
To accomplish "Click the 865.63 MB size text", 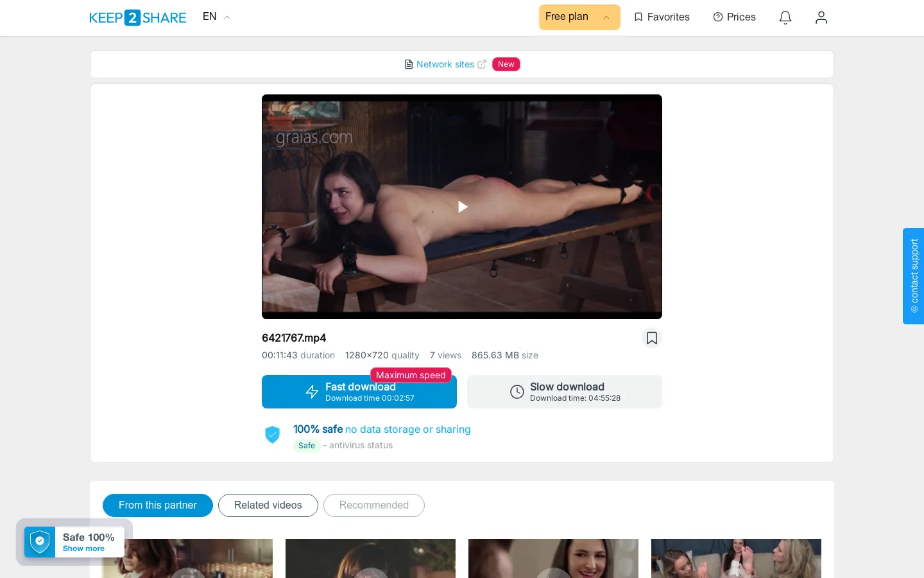I will [505, 355].
